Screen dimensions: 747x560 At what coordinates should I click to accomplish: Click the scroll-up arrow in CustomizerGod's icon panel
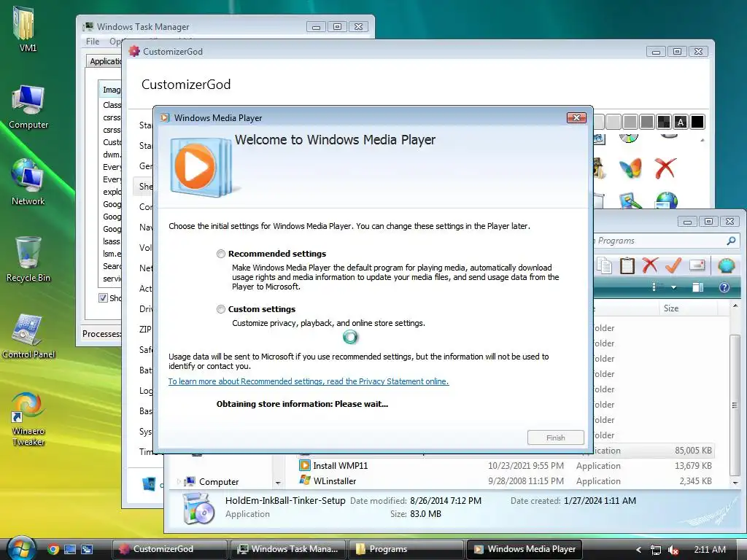click(x=703, y=140)
